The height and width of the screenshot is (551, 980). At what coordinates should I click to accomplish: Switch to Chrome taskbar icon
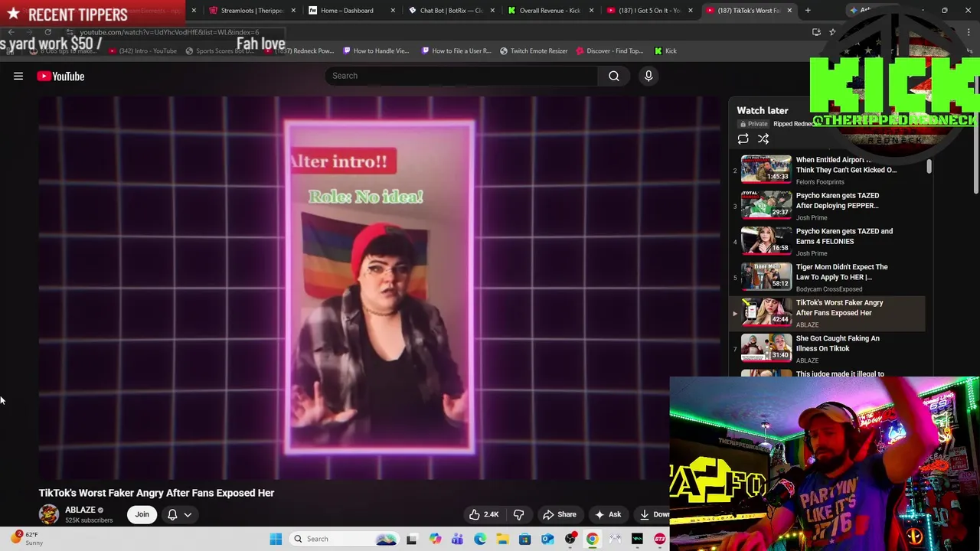(592, 540)
